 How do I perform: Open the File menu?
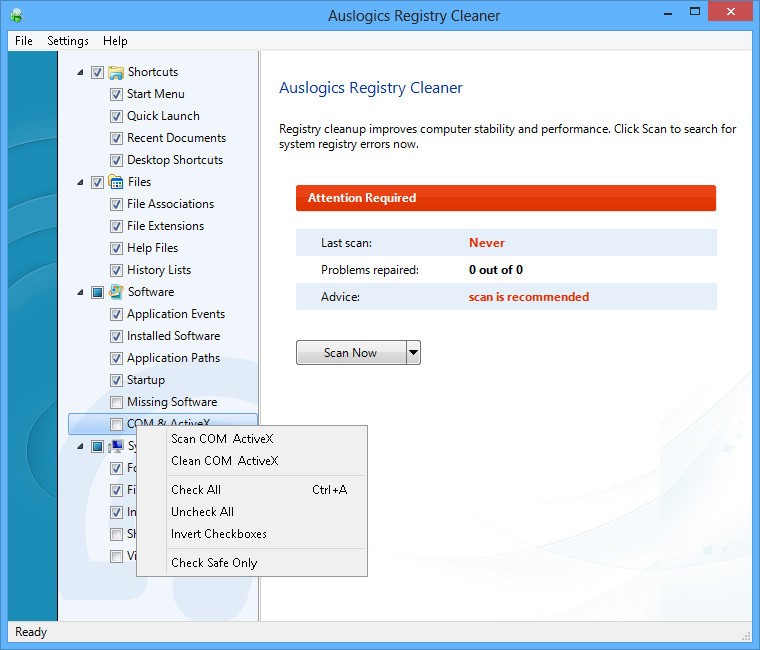coord(24,41)
